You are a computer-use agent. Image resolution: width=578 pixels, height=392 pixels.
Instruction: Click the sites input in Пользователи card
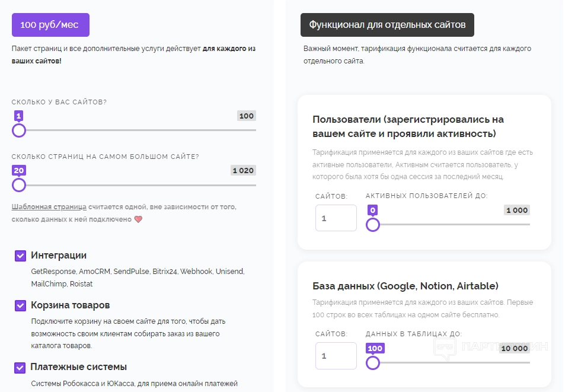336,218
